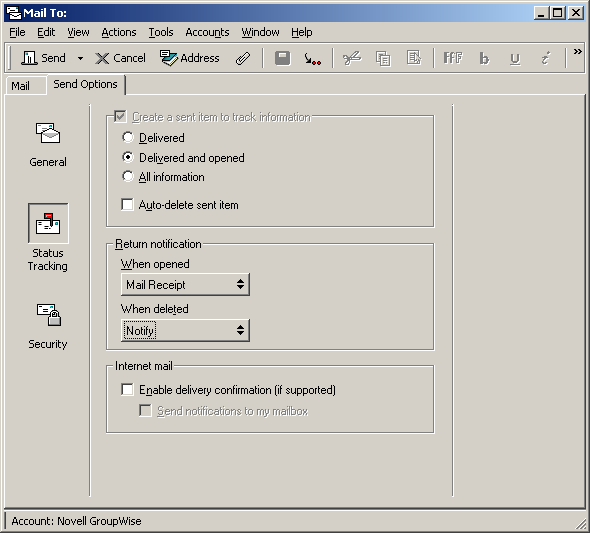Toggle the Underline formatting icon
This screenshot has width=590, height=533.
pos(515,59)
